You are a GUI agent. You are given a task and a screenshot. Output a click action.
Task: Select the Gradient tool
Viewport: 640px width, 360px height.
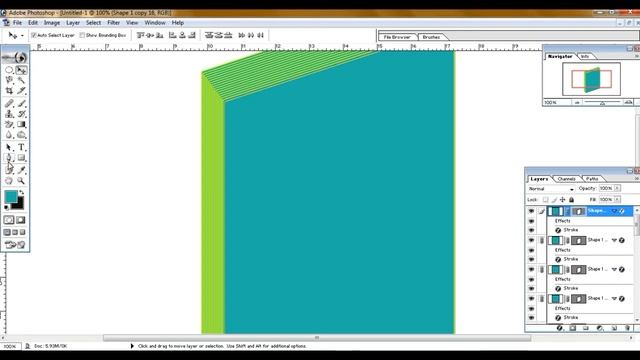click(21, 124)
